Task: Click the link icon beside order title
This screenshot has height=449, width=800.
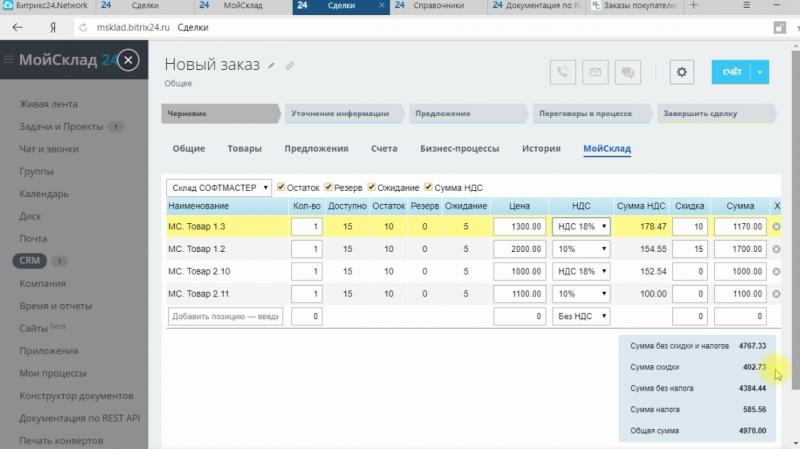Action: pos(289,65)
